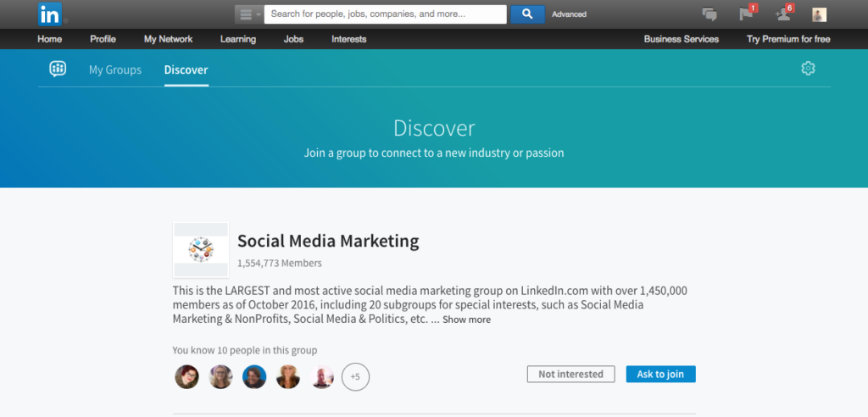
Task: Select the Discover tab
Action: 186,70
